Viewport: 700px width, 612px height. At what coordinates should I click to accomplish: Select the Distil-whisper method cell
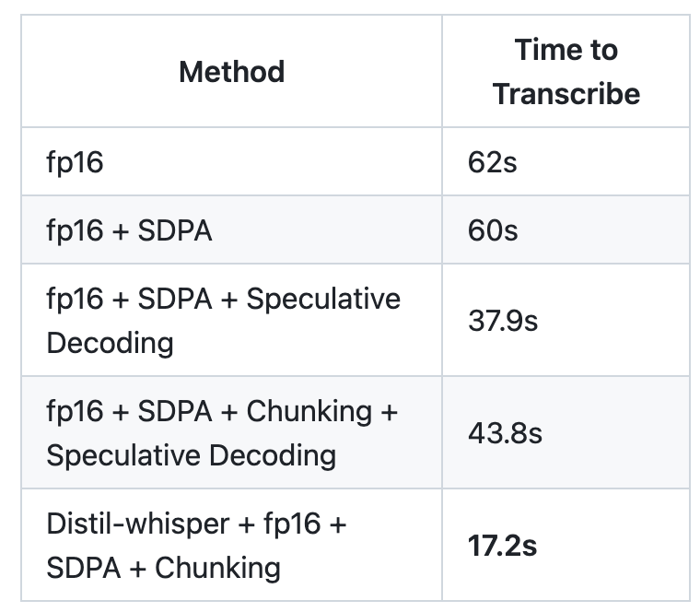[x=232, y=546]
